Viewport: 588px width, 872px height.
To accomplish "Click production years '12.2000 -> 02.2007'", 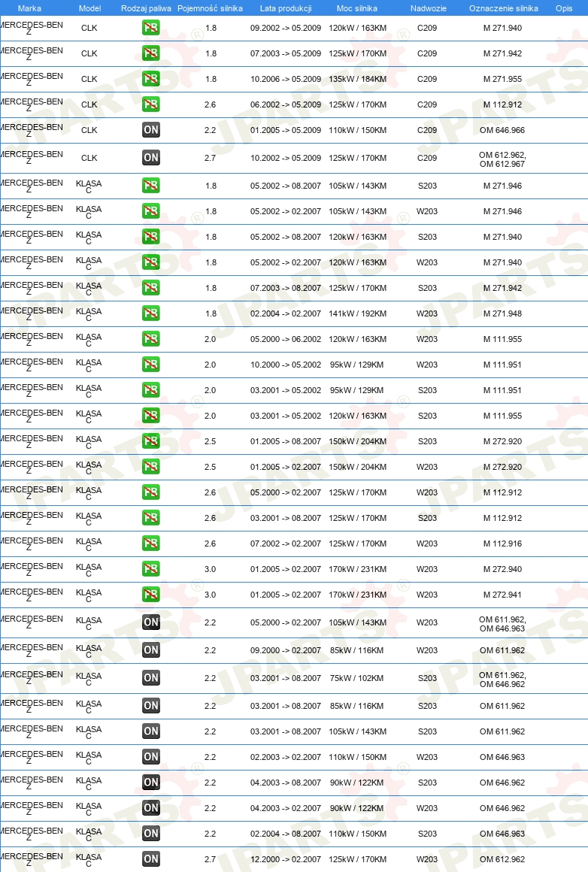I will point(286,860).
